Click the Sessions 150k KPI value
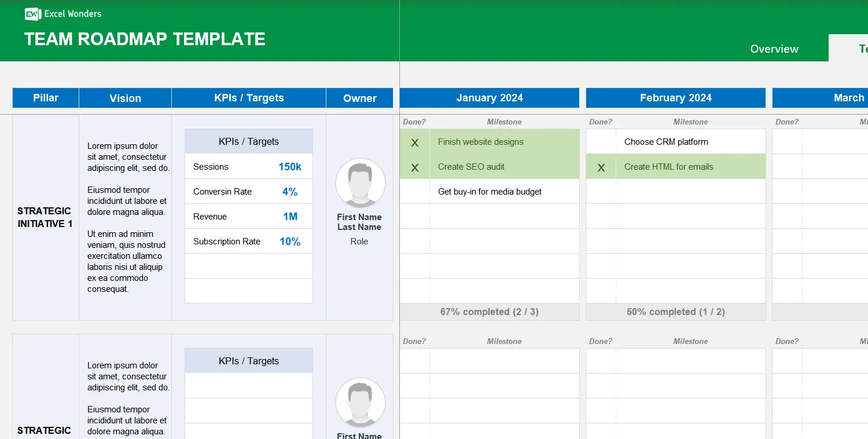The height and width of the screenshot is (439, 868). point(291,167)
